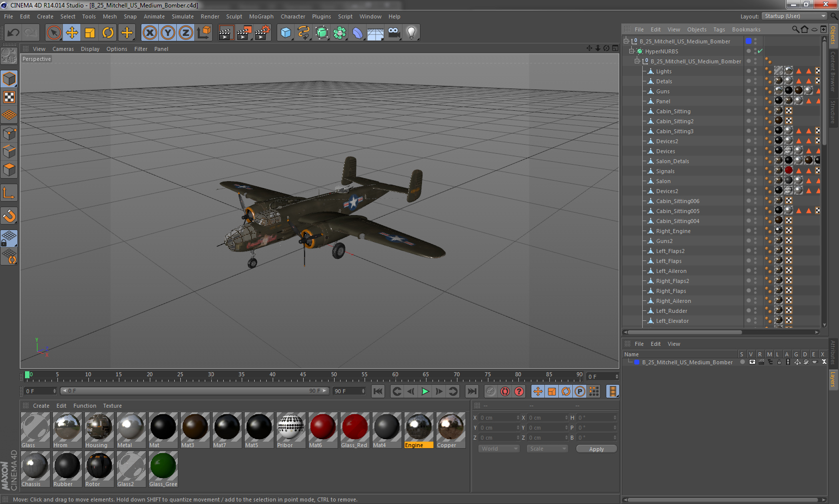Open the World coordinate dropdown

499,449
